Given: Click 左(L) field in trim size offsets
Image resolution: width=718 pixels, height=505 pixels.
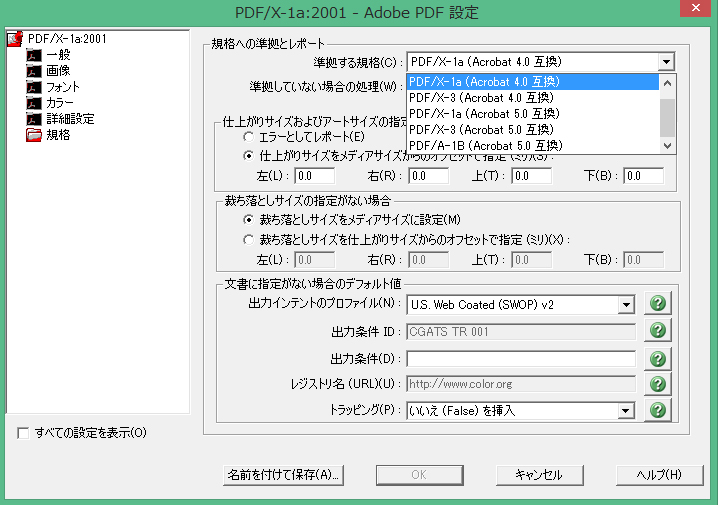Looking at the screenshot, I should (315, 176).
